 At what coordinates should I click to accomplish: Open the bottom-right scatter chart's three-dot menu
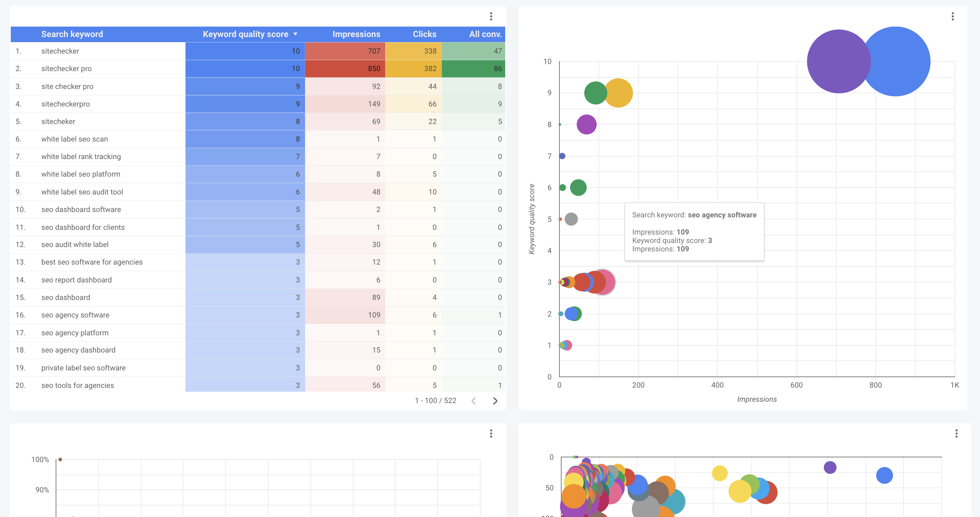(x=956, y=434)
